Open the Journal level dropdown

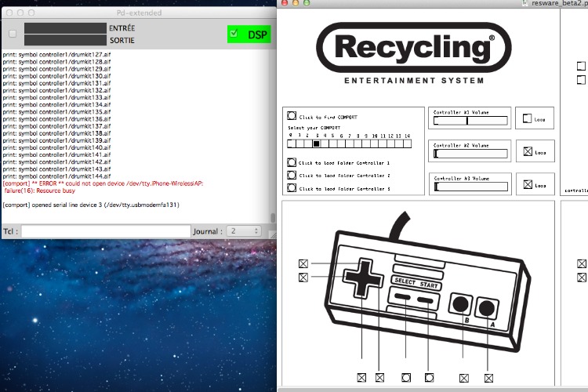(243, 231)
